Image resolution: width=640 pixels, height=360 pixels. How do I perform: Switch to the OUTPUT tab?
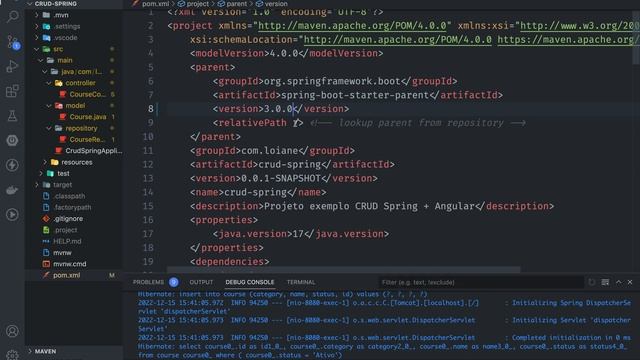coord(201,282)
